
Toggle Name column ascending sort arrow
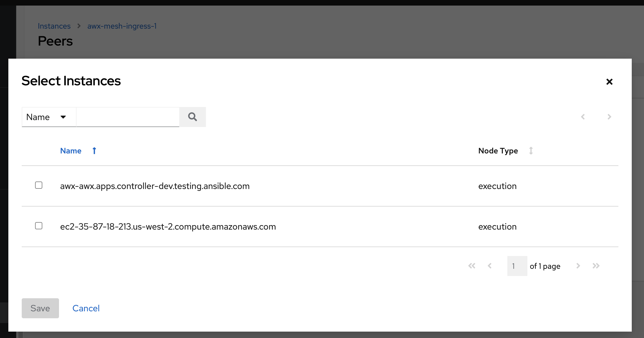94,151
